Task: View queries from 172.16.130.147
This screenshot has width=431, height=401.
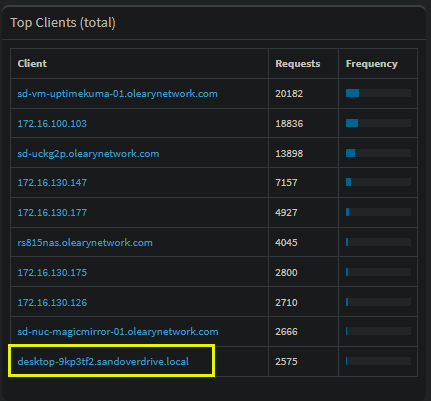Action: pyautogui.click(x=52, y=183)
